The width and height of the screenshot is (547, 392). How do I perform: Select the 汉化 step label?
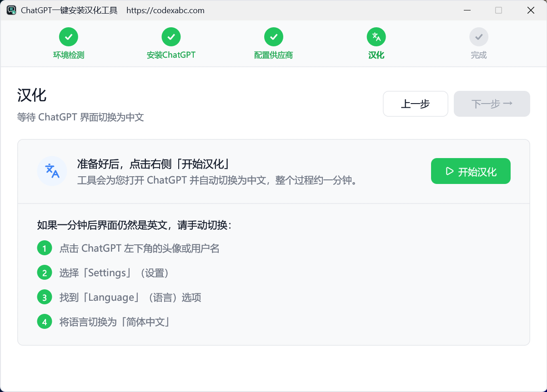pos(376,55)
